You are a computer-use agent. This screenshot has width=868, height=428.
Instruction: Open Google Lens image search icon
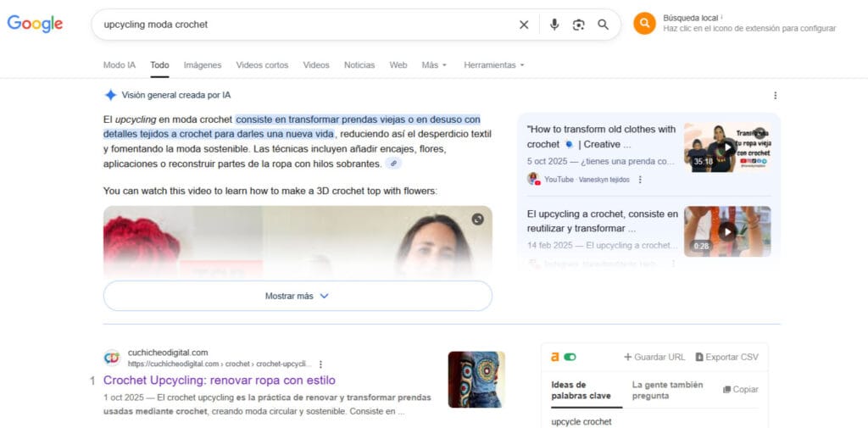pos(578,25)
